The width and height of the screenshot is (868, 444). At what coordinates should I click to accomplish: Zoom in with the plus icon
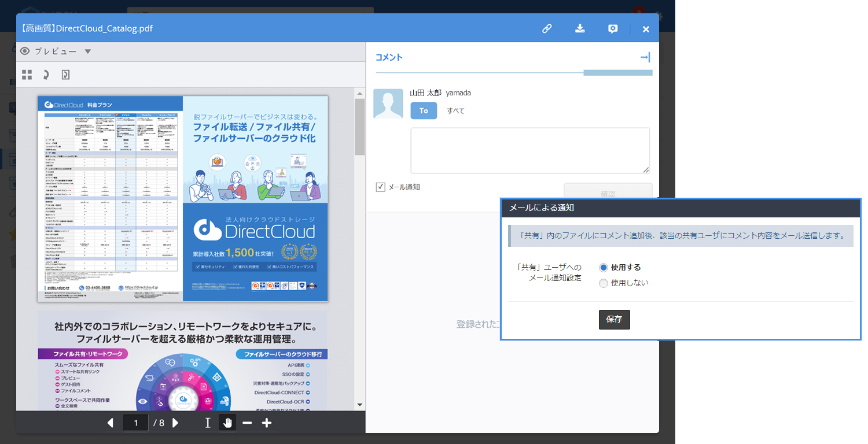coord(266,423)
